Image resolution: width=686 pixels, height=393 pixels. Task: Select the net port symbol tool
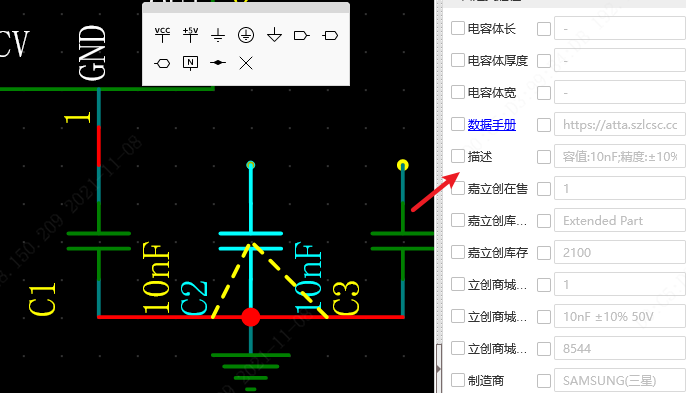click(302, 35)
